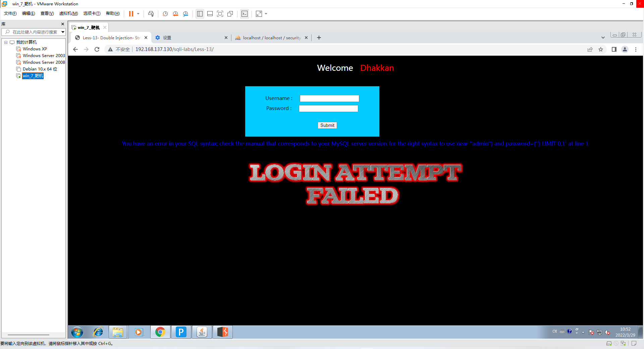Viewport: 644px width, 349px height.
Task: Enter full screen mode
Action: (220, 14)
